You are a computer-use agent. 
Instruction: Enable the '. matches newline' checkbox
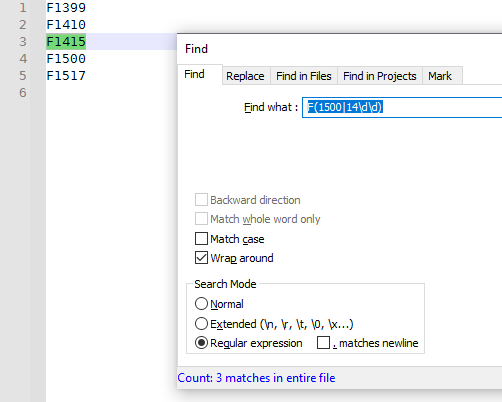tap(323, 343)
